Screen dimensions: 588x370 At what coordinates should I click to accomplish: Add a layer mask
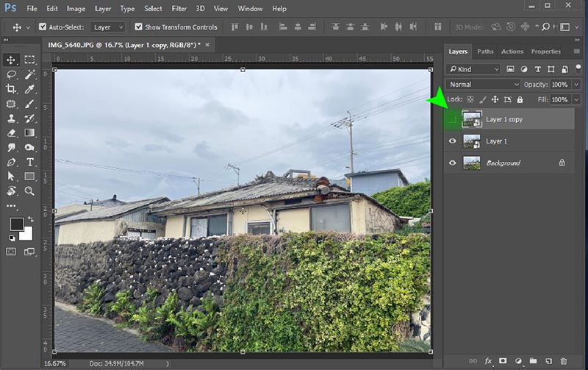pyautogui.click(x=503, y=361)
